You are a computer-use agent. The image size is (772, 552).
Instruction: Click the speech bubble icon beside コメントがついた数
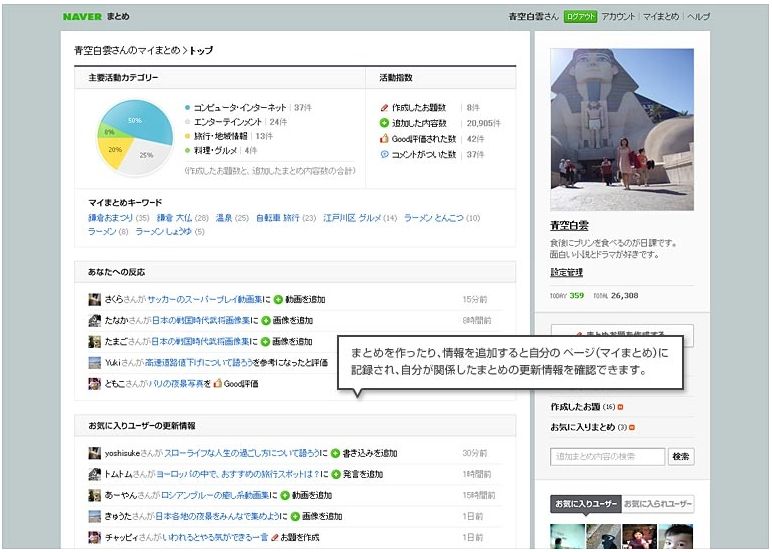[x=384, y=155]
